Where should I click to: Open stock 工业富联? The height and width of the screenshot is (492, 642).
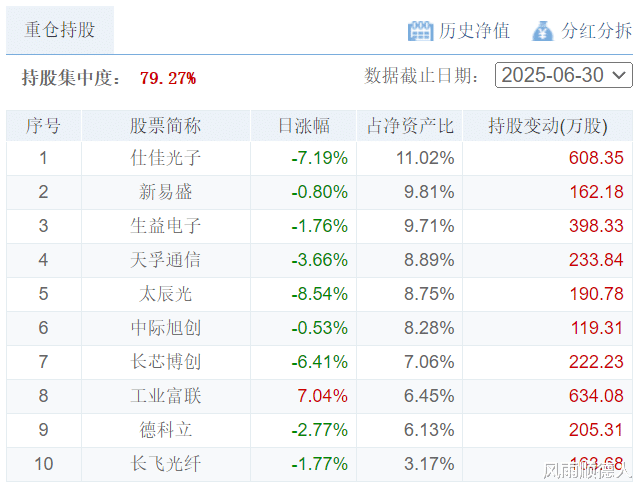click(x=166, y=396)
